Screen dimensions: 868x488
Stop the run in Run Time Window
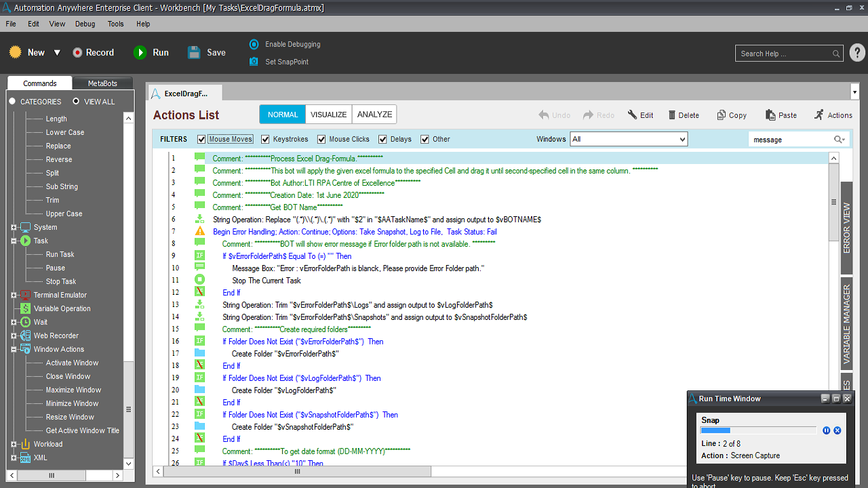(x=837, y=430)
